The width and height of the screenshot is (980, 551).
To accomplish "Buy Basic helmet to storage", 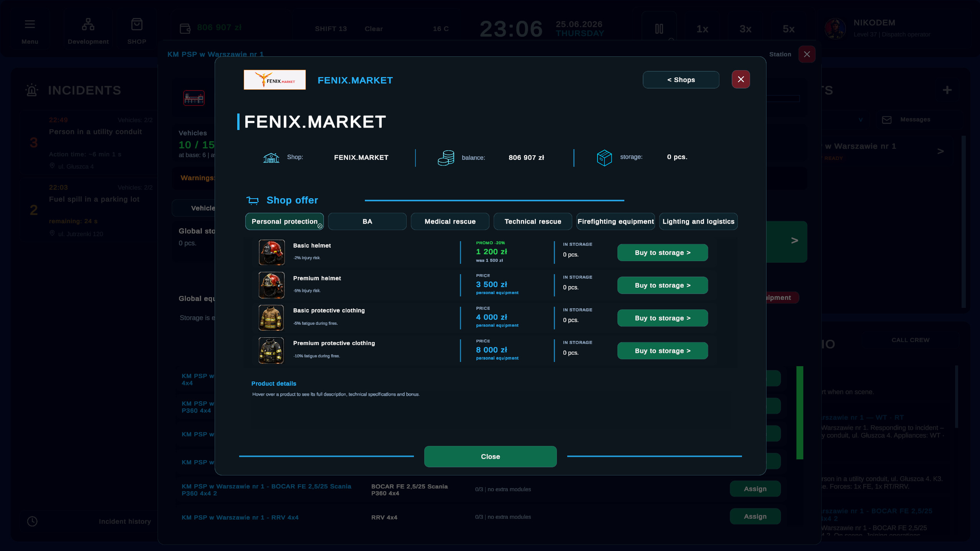I will pos(662,252).
